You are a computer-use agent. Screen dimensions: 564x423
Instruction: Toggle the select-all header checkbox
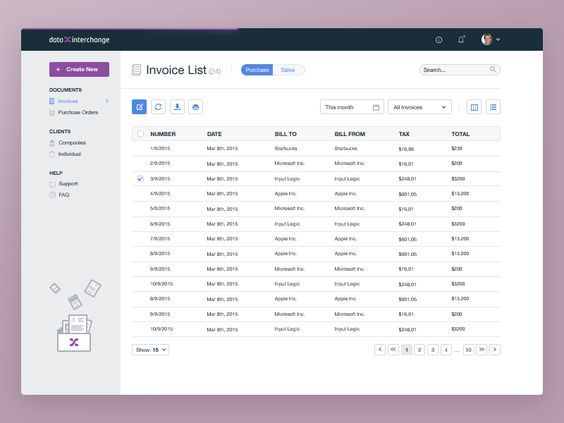(140, 134)
